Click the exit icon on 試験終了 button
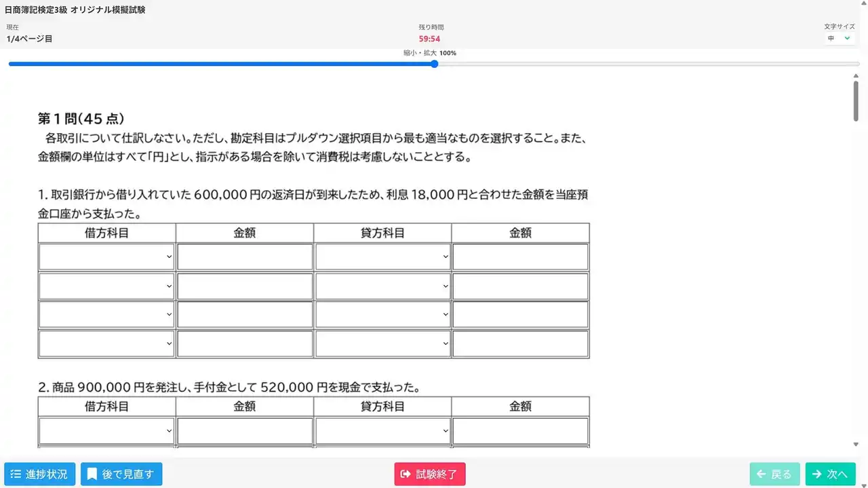The image size is (868, 488). [x=406, y=474]
